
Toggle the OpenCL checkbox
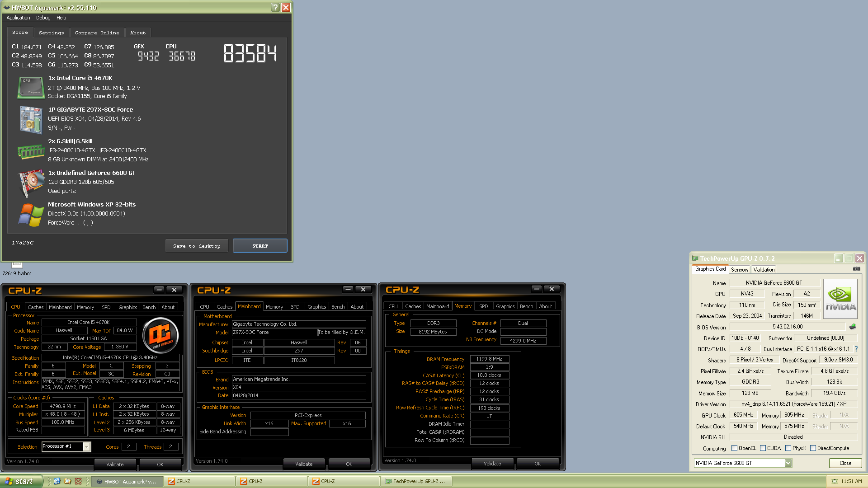[734, 448]
